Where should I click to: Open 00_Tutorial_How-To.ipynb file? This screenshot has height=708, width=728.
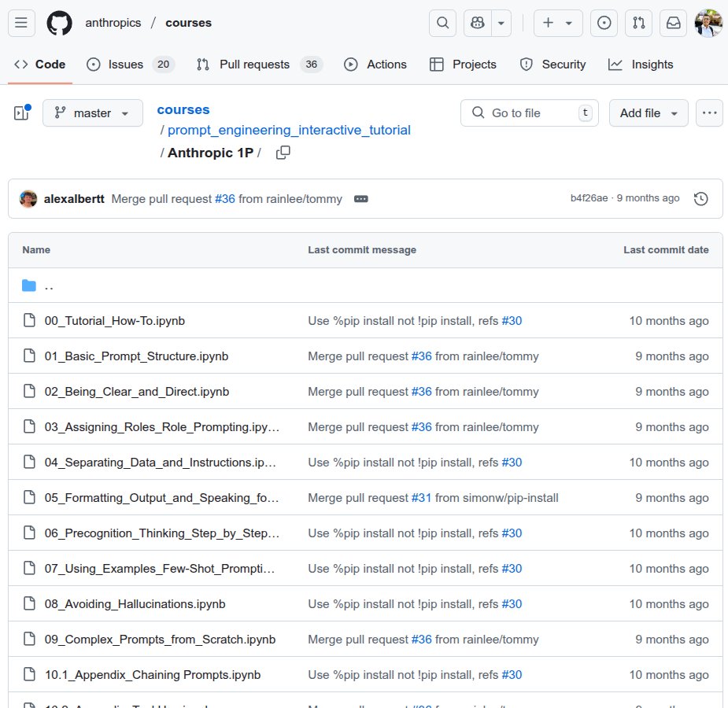tap(115, 321)
